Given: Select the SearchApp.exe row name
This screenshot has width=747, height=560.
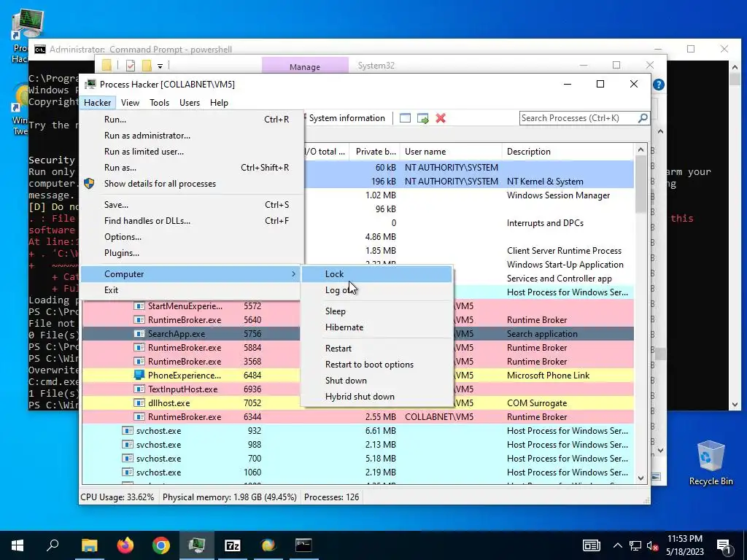Looking at the screenshot, I should tap(177, 334).
